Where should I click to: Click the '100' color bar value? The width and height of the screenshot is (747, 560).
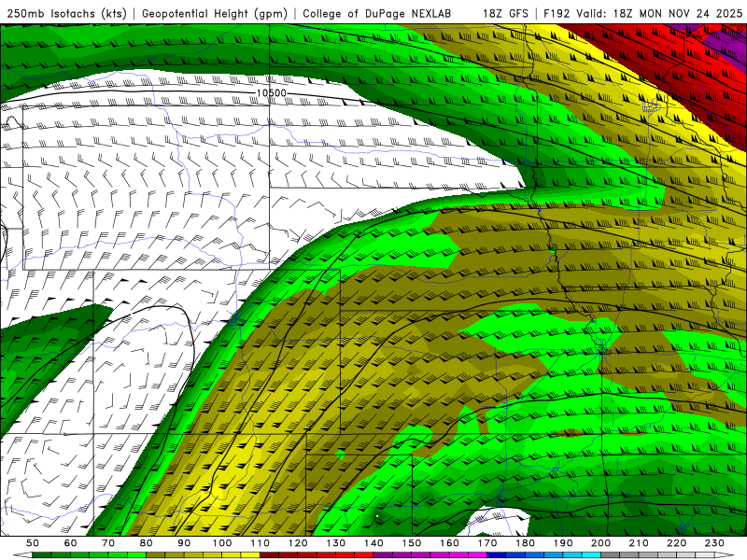222,543
